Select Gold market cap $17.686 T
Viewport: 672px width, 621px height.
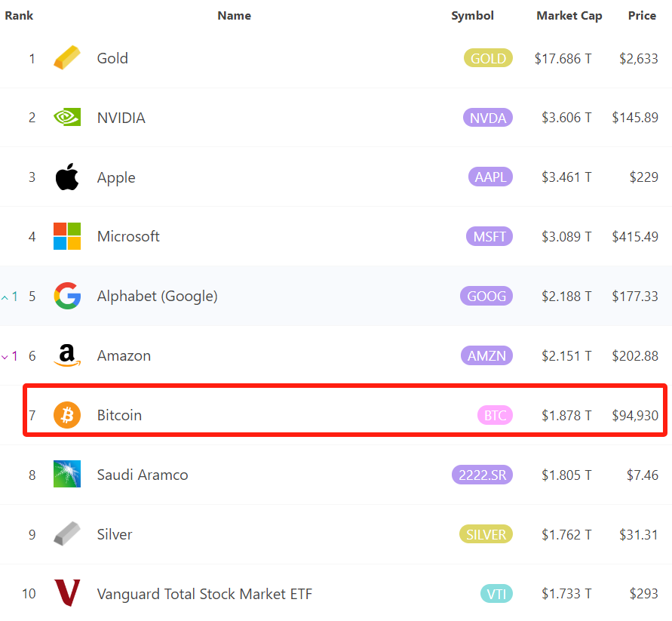pyautogui.click(x=563, y=58)
